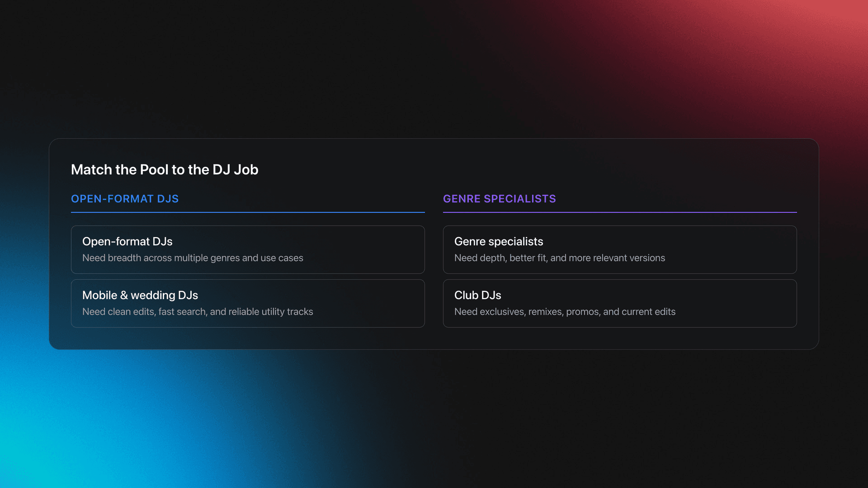Click the OPEN-FORMAT DJS column header

coord(125,199)
